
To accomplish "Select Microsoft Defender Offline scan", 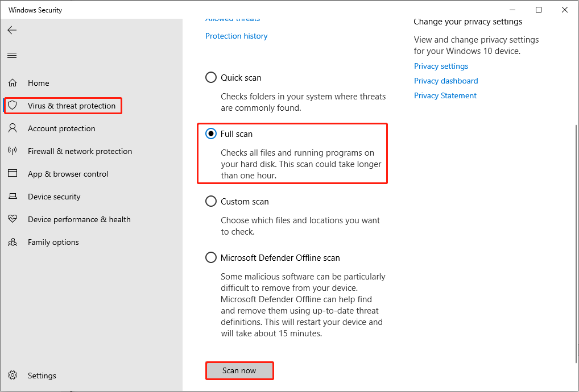I will (211, 257).
